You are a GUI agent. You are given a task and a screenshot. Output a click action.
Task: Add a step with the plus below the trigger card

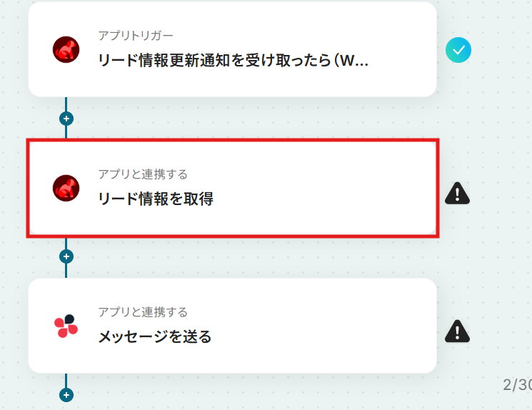[x=66, y=119]
